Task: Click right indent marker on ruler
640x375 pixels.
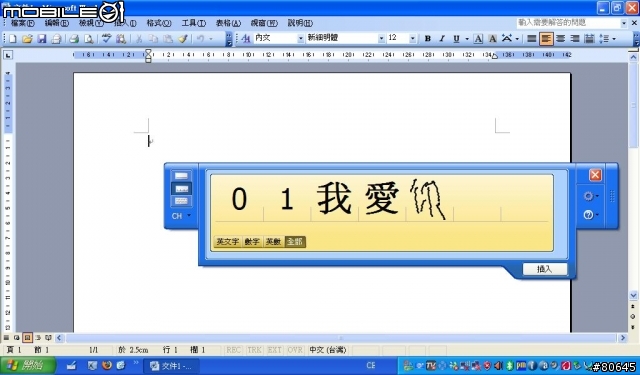Action: 495,56
